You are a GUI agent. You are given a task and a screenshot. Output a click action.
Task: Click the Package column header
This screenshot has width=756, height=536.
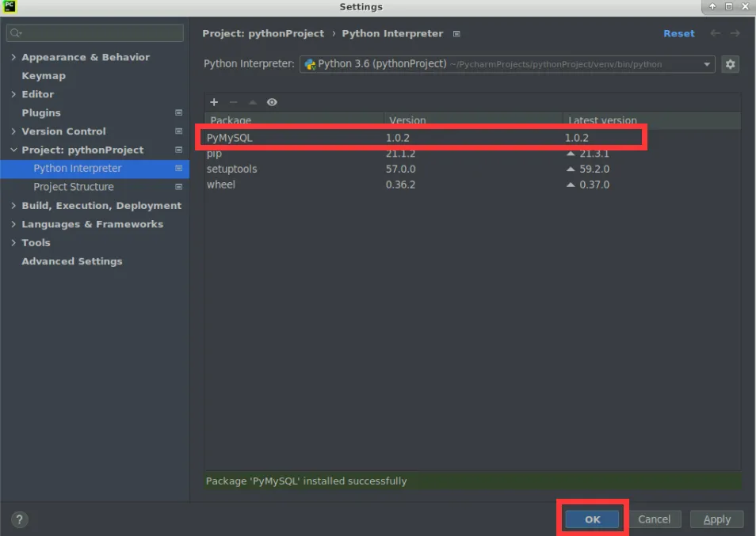coord(294,120)
